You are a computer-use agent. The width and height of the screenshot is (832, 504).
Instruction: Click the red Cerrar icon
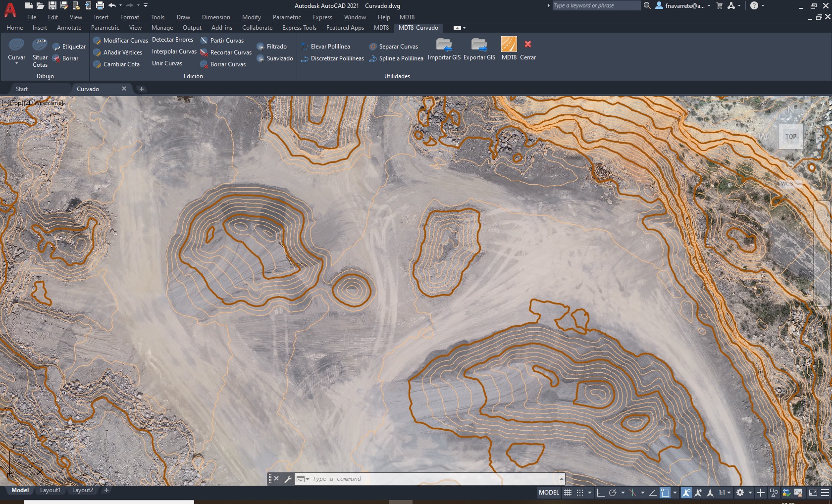tap(528, 44)
